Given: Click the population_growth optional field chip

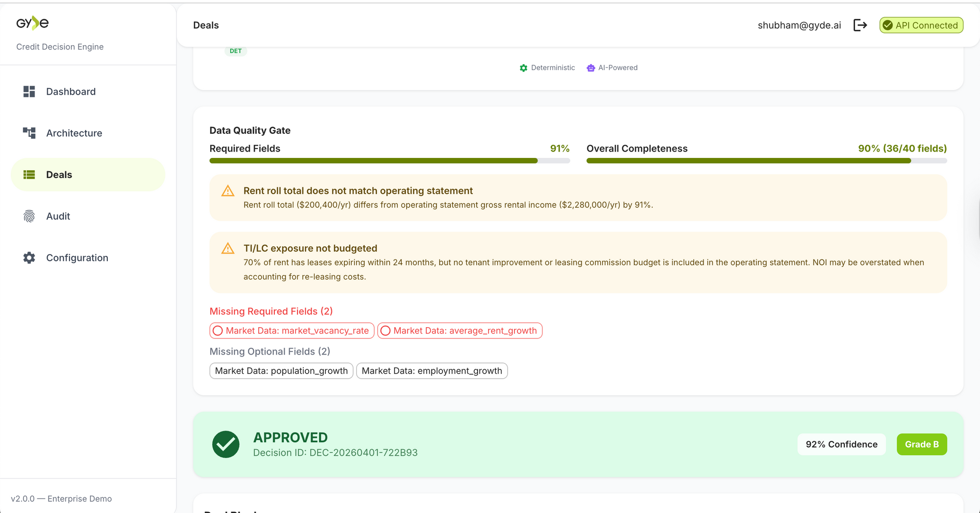Looking at the screenshot, I should point(281,371).
